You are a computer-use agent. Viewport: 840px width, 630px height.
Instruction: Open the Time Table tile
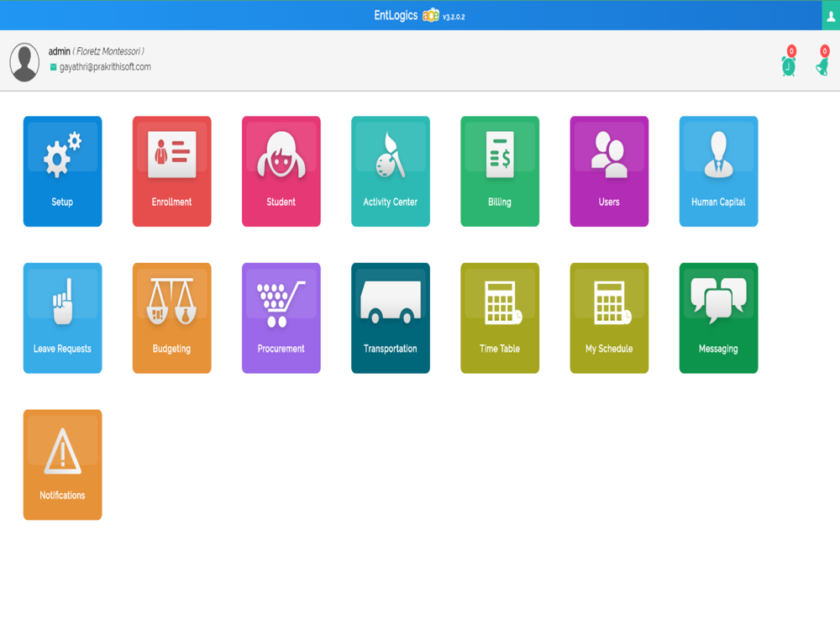500,318
